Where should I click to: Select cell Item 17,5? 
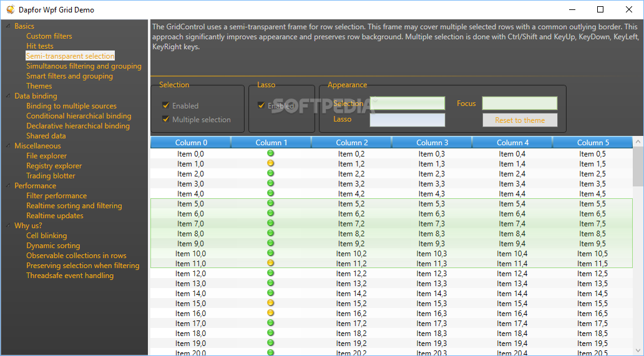click(x=593, y=323)
